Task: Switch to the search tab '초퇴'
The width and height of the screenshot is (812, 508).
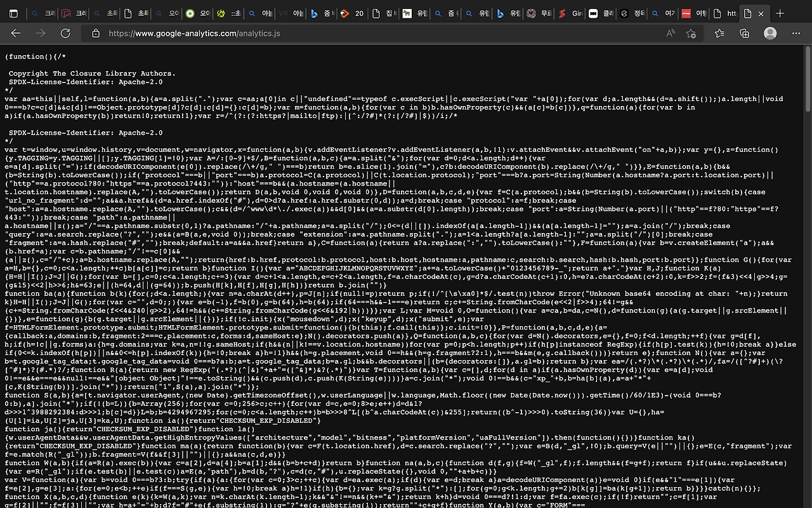Action: pyautogui.click(x=103, y=13)
